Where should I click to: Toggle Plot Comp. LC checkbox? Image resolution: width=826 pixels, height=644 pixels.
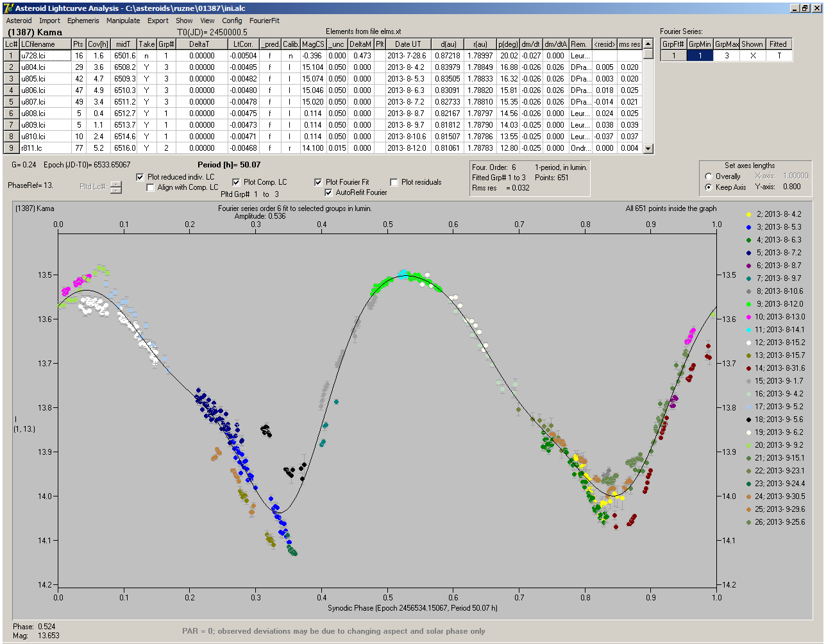tap(236, 182)
